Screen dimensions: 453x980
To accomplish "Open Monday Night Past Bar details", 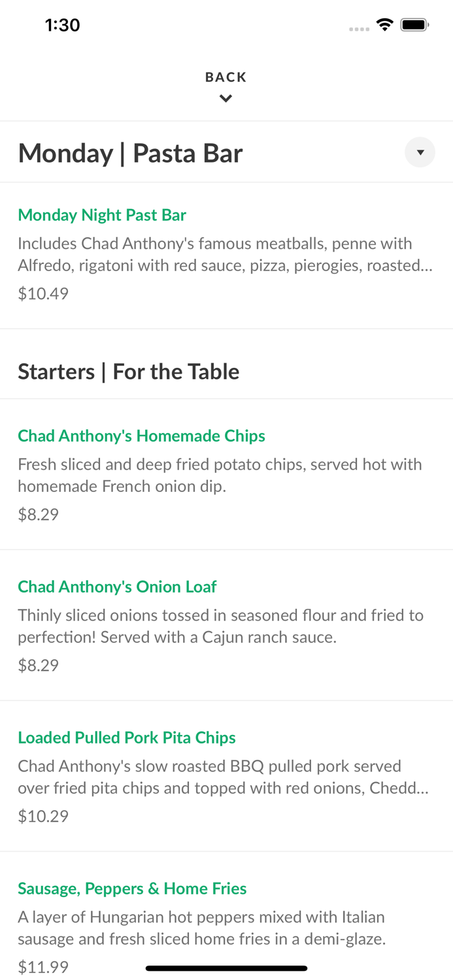I will [x=102, y=214].
